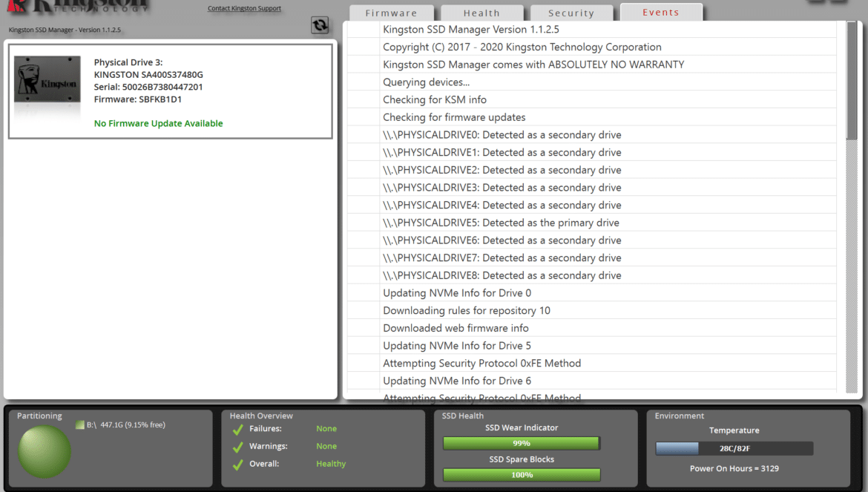
Task: Click the Warnings None status value
Action: tap(326, 446)
